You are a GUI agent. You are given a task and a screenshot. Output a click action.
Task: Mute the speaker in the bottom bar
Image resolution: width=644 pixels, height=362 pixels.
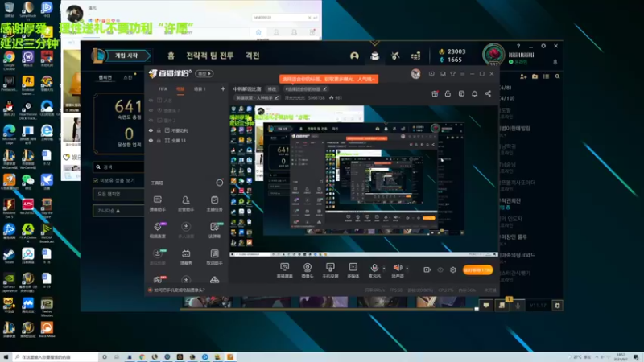coord(397,270)
